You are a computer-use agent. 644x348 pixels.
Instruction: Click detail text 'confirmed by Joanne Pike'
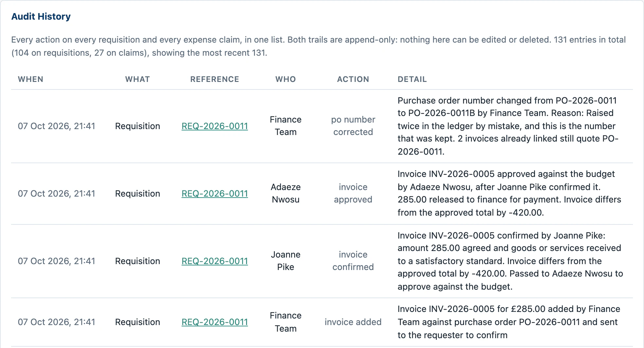551,236
